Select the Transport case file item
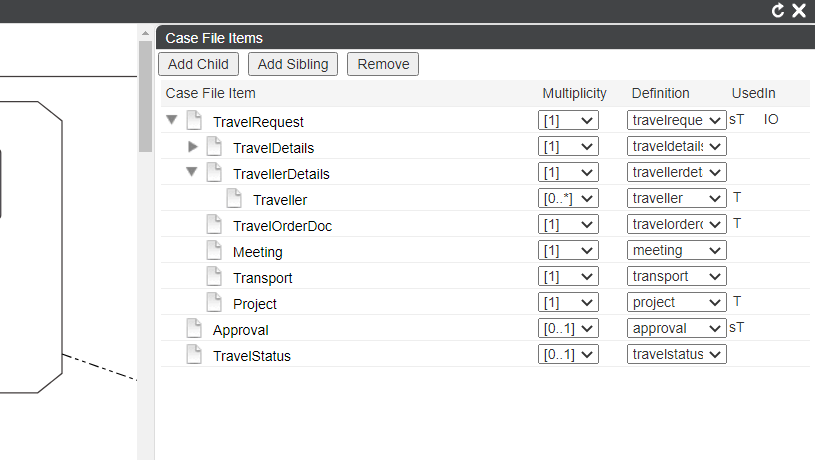This screenshot has height=460, width=815. [262, 278]
